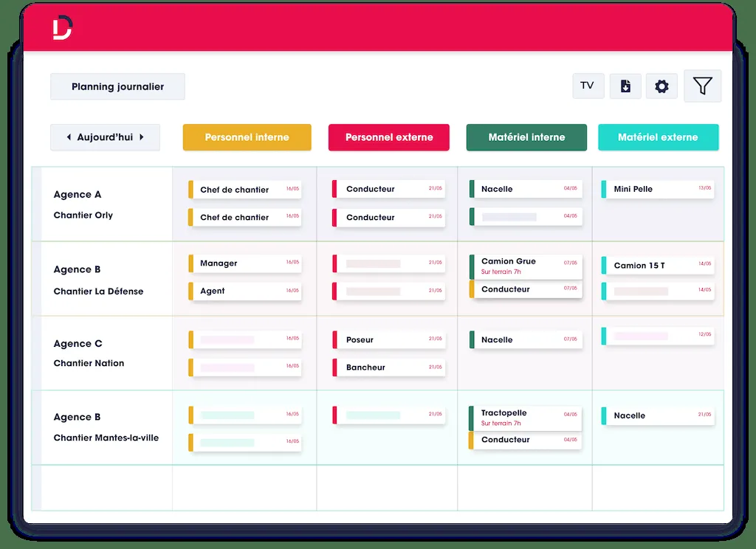Select the Bancheur external personnel card

[x=389, y=367]
